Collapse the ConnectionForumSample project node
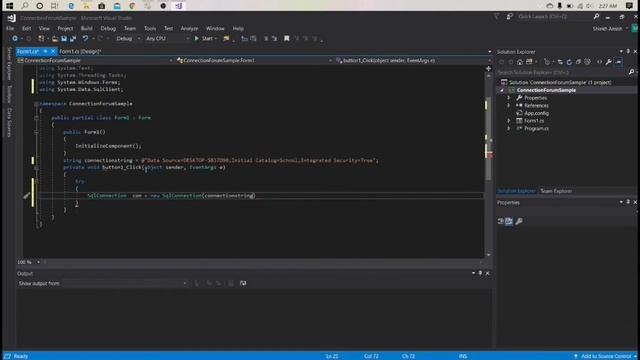The width and height of the screenshot is (640, 360). [502, 90]
